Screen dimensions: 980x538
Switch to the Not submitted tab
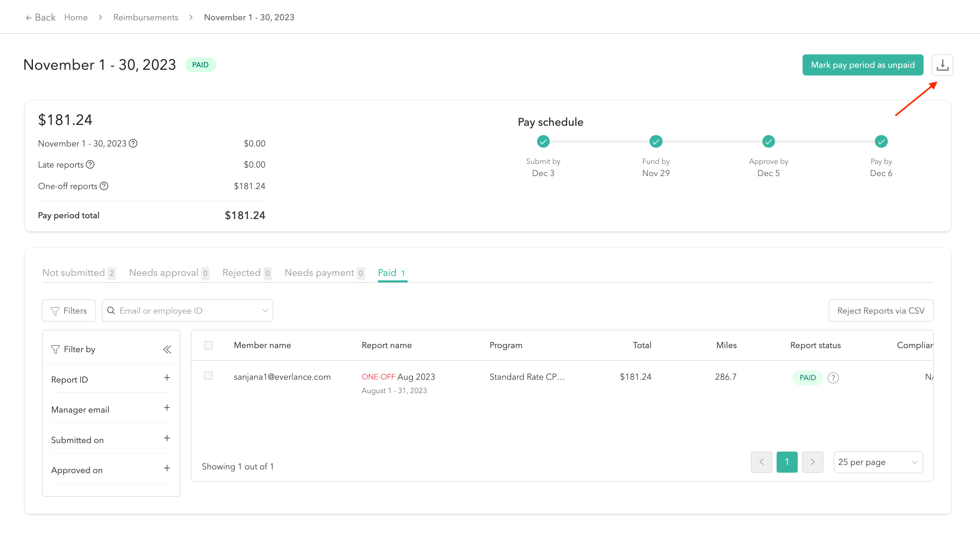(78, 273)
